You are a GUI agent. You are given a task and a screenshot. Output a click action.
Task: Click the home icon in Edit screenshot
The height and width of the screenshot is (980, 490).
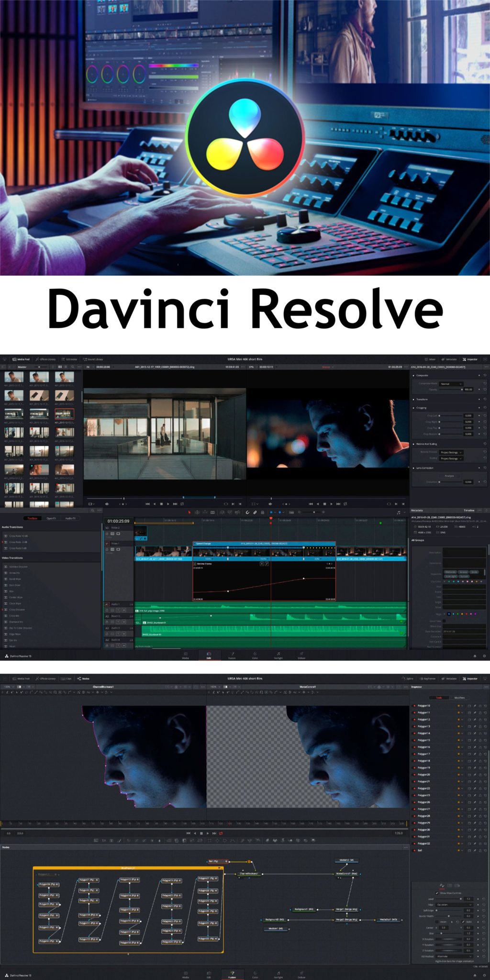(x=475, y=656)
